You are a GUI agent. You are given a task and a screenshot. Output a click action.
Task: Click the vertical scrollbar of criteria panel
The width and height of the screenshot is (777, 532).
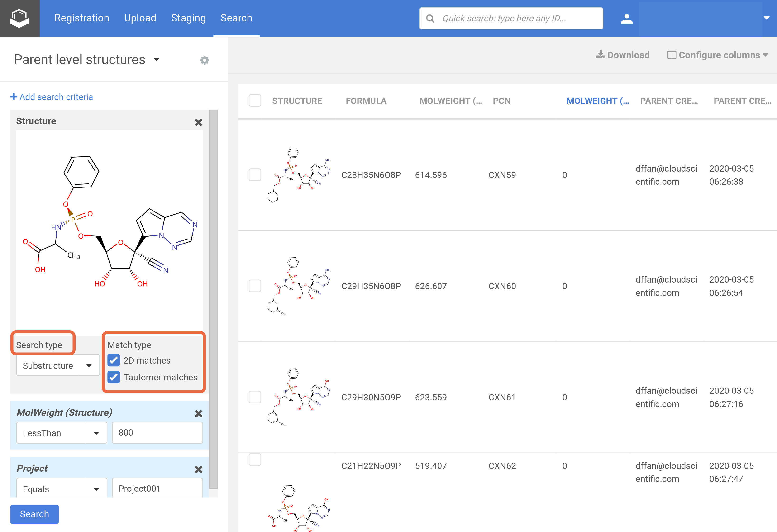click(x=214, y=299)
